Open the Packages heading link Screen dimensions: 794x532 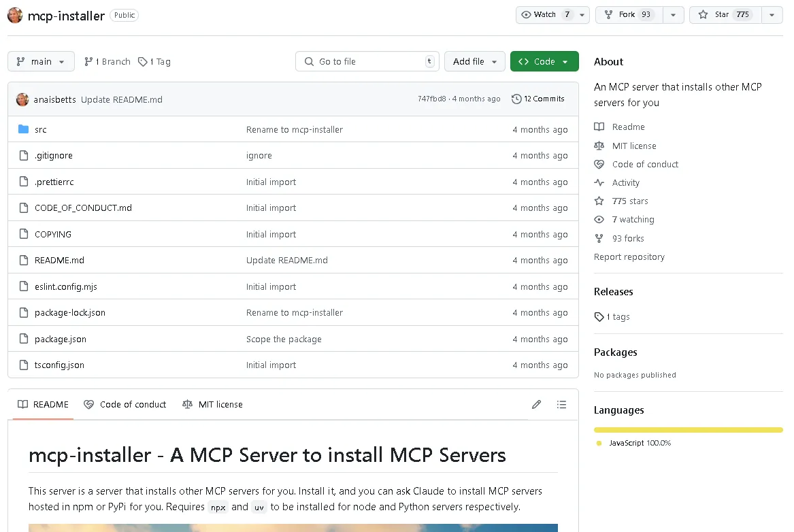coord(615,352)
